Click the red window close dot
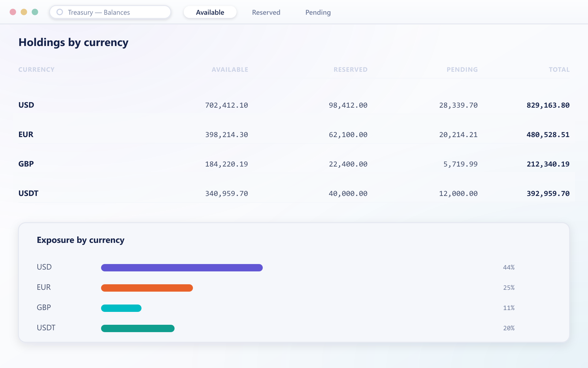This screenshot has width=588, height=368. coord(13,12)
